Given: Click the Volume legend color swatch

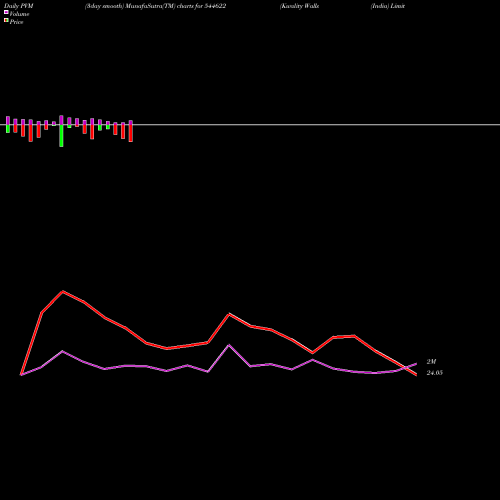Looking at the screenshot, I should coord(6,12).
